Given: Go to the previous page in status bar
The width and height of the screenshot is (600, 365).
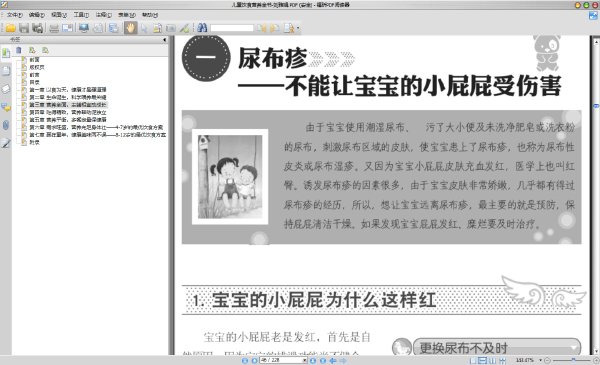Looking at the screenshot, I should (254, 360).
